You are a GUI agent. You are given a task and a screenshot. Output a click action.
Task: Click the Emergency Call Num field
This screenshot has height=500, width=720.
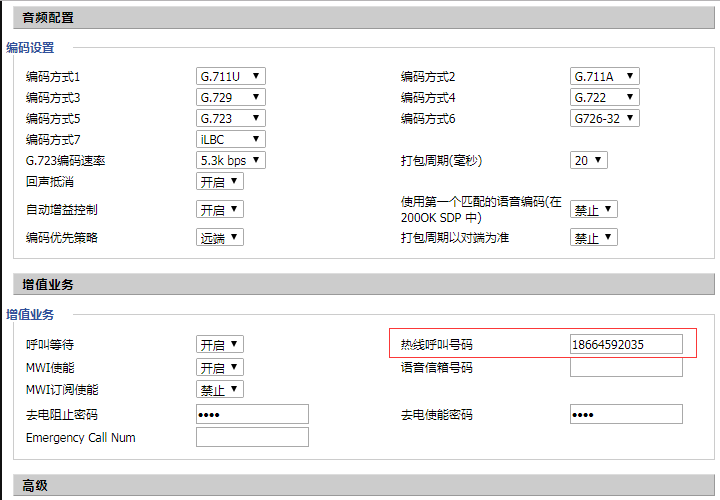point(252,437)
